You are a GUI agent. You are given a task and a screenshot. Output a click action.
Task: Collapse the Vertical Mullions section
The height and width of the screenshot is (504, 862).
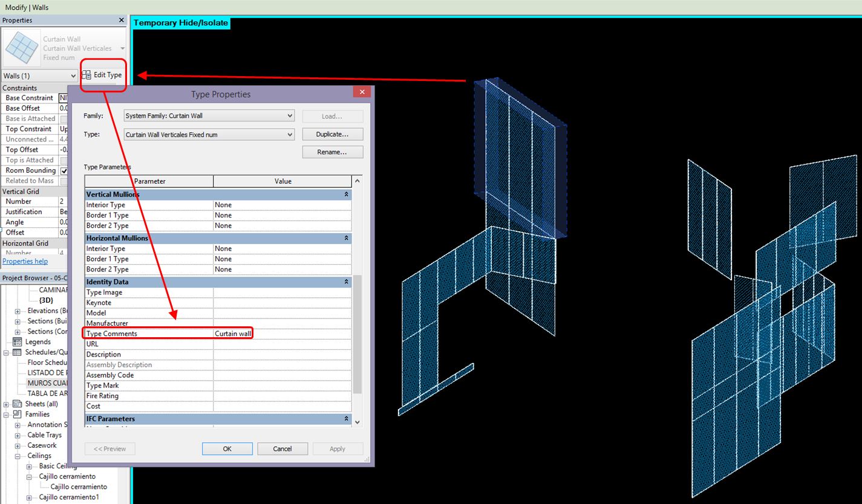(x=345, y=194)
